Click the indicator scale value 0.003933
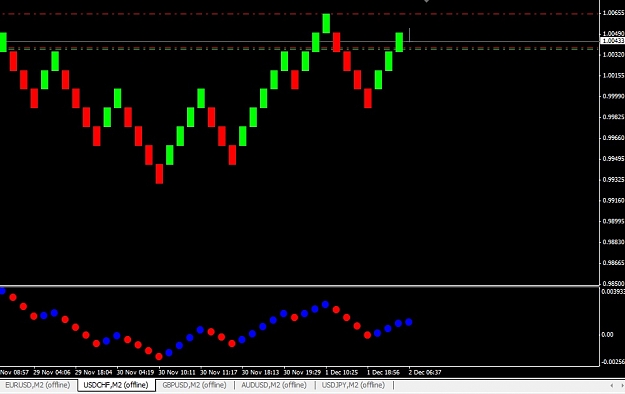This screenshot has width=625, height=394. coord(613,292)
